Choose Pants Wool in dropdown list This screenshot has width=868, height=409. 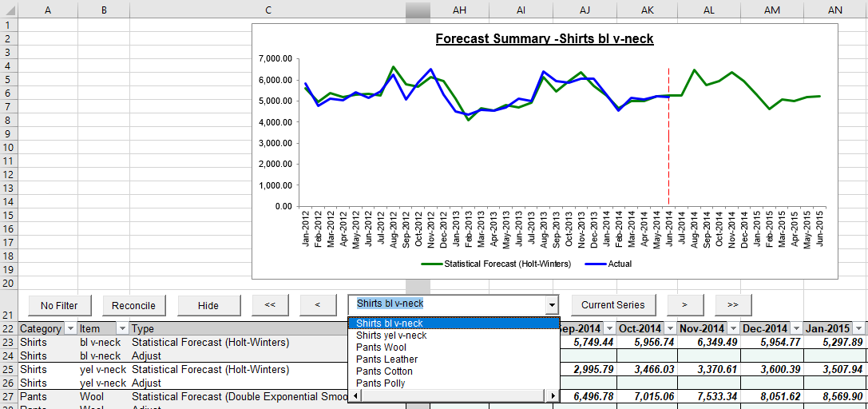(x=381, y=347)
